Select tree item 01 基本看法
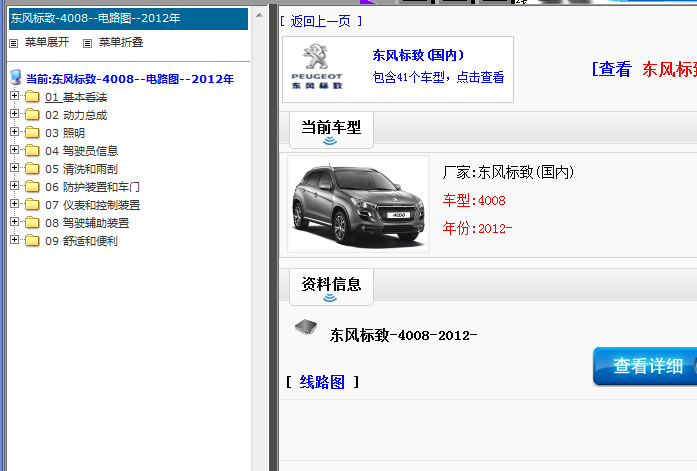This screenshot has height=471, width=697. pyautogui.click(x=76, y=97)
